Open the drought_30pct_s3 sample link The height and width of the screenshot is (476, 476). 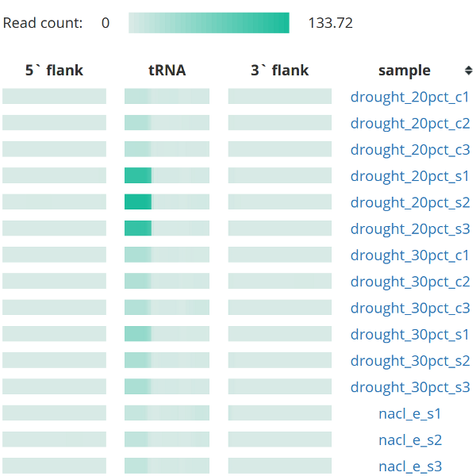point(410,387)
